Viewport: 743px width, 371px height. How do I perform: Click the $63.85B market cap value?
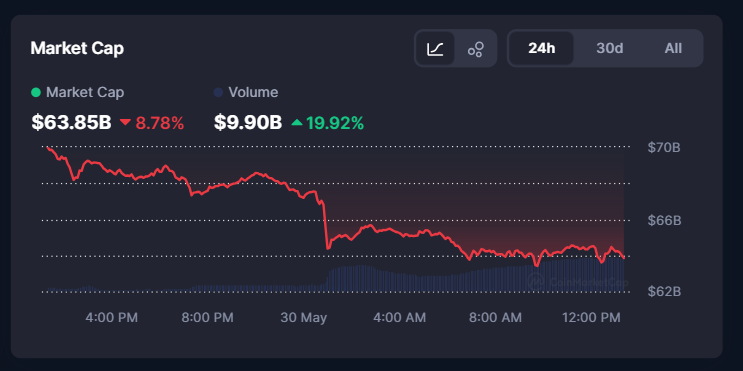click(71, 123)
